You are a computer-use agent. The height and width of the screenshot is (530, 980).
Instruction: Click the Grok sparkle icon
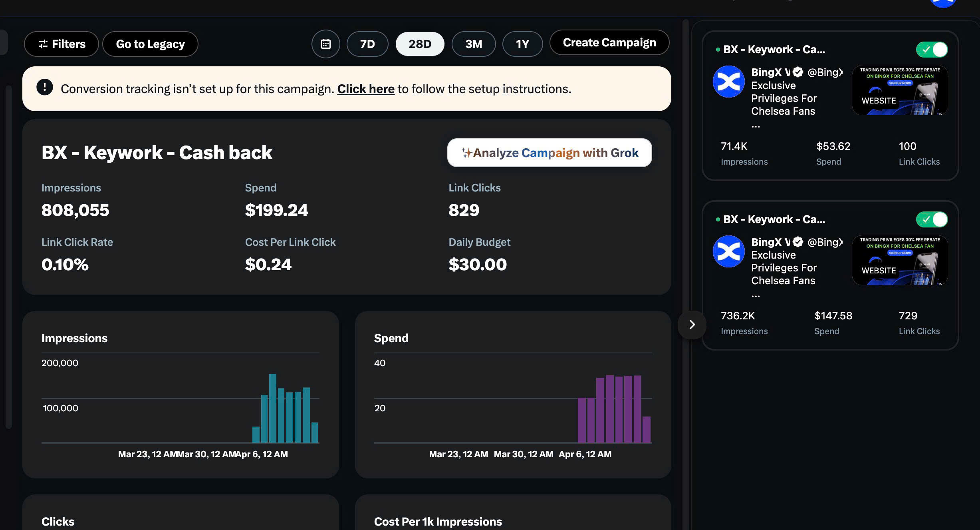click(x=466, y=153)
